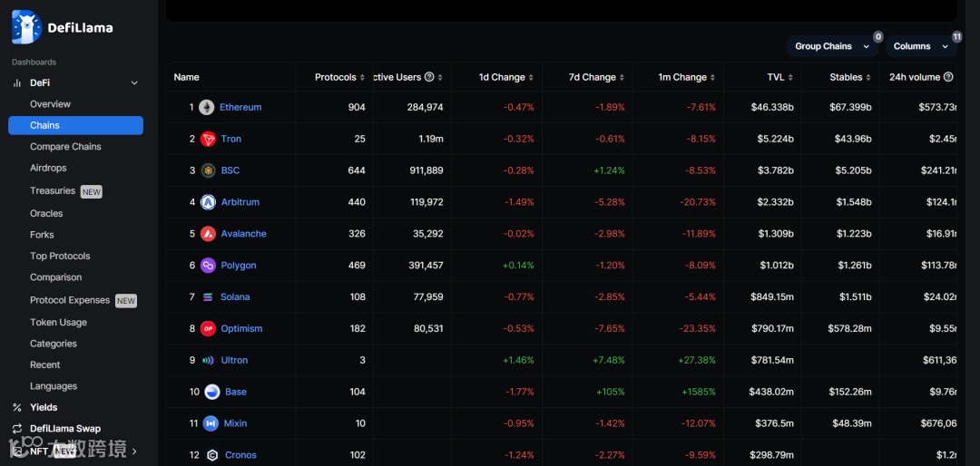Image resolution: width=980 pixels, height=466 pixels.
Task: Click the Arbitrum chain icon
Action: click(x=208, y=202)
